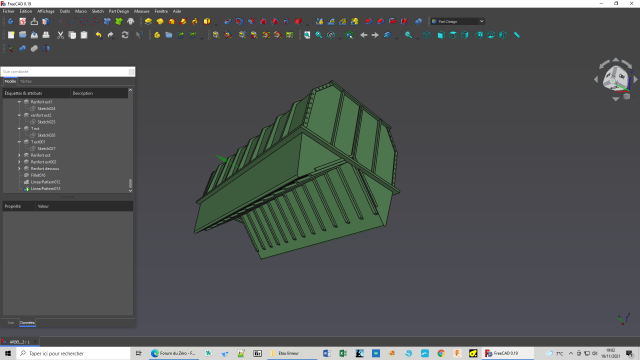Click the Fit all zoom icon
The height and width of the screenshot is (360, 640).
point(307,35)
